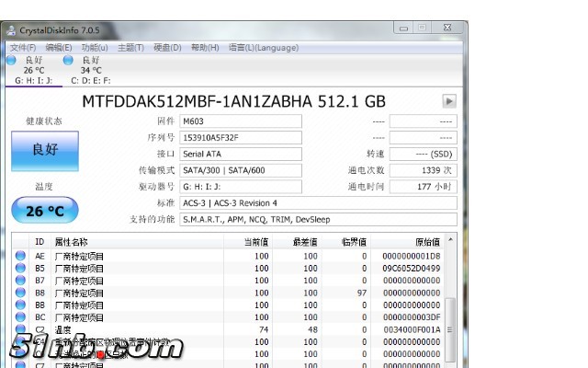Image resolution: width=588 pixels, height=368 pixels.
Task: Select attribute ID B5 cell
Action: (x=40, y=269)
